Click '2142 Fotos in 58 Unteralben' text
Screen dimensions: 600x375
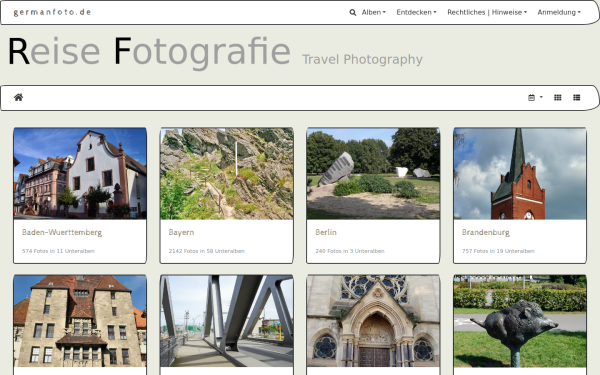(x=207, y=251)
